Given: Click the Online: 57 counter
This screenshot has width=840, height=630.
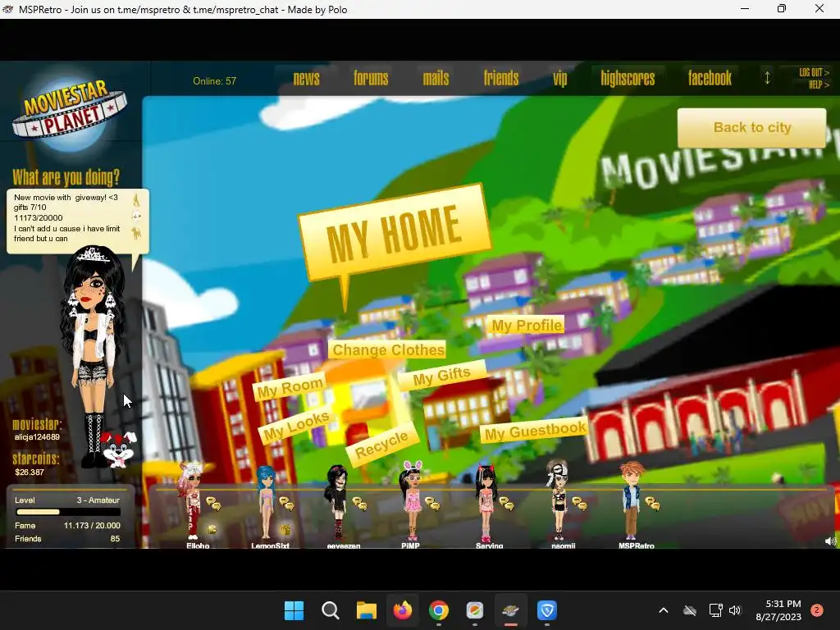Looking at the screenshot, I should tap(214, 81).
